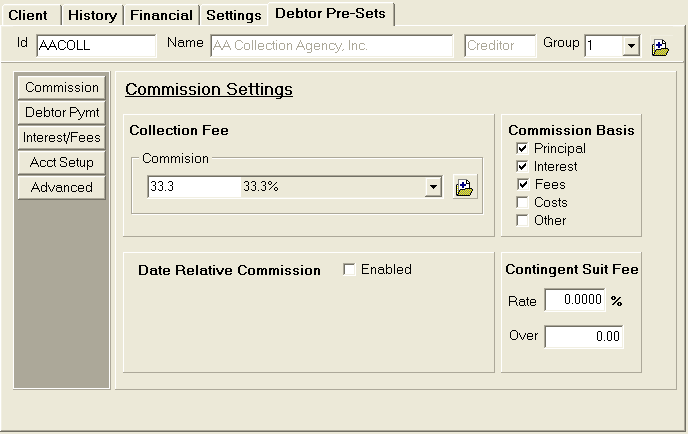The height and width of the screenshot is (434, 688).
Task: Click the folder icon beside Commission dropdown
Action: [464, 187]
